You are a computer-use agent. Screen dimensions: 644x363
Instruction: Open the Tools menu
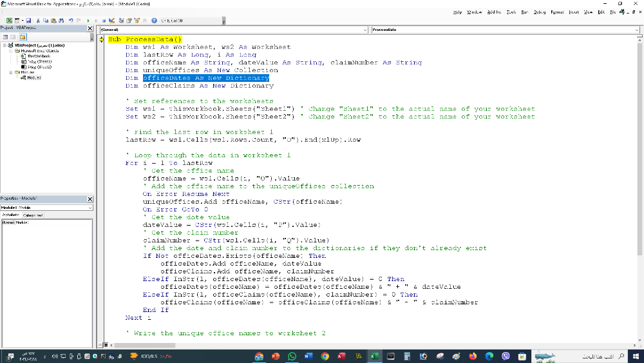(511, 12)
